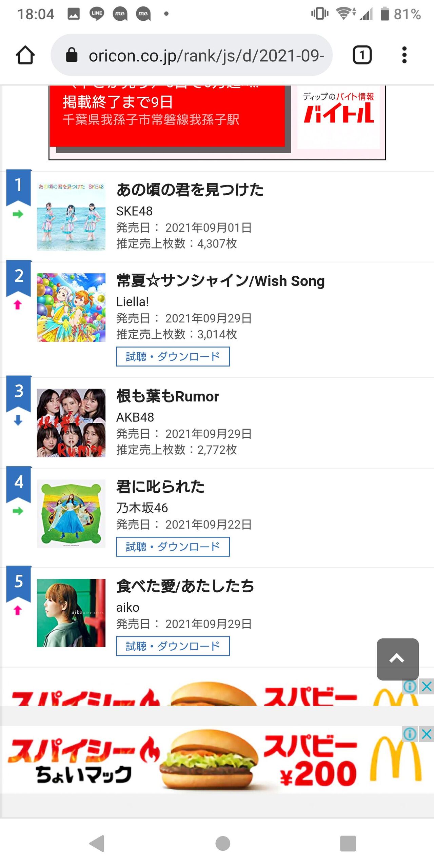This screenshot has height=868, width=434.
Task: Click 試聴・ダウンロード for 乃木坂46 single
Action: pyautogui.click(x=173, y=547)
